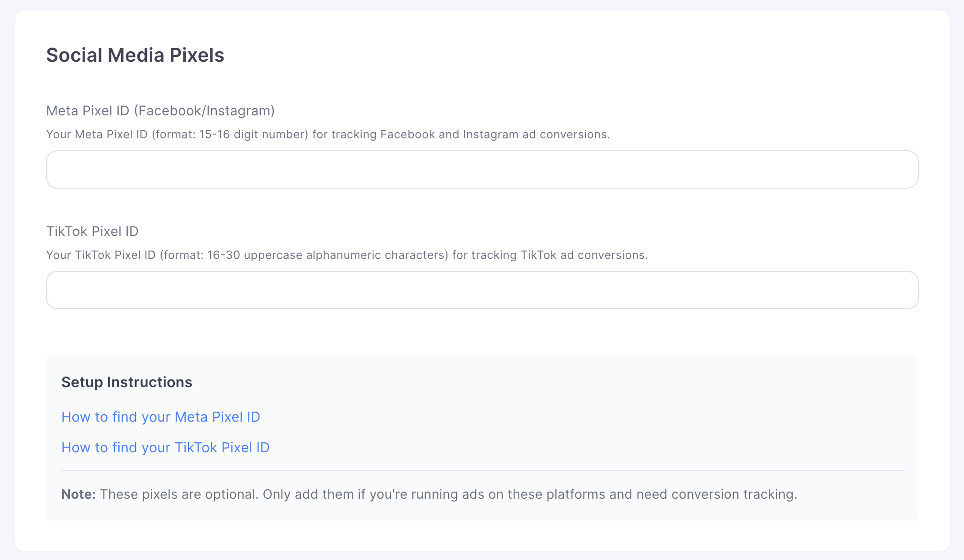Click the bold 'Note:' word
Screen dimensions: 964x560
78,494
